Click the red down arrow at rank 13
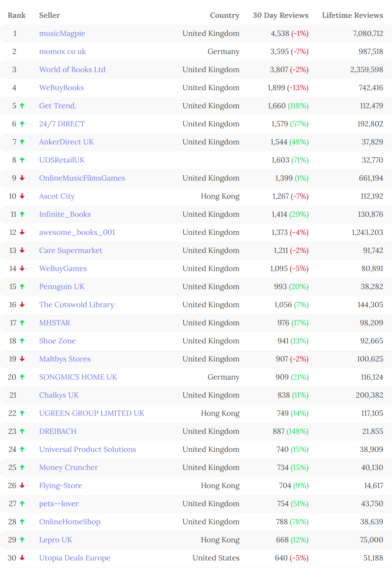The image size is (392, 568). tap(22, 250)
